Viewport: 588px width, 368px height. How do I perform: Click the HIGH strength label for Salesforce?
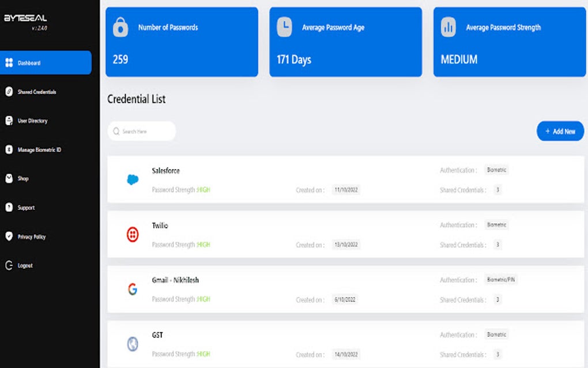(203, 190)
